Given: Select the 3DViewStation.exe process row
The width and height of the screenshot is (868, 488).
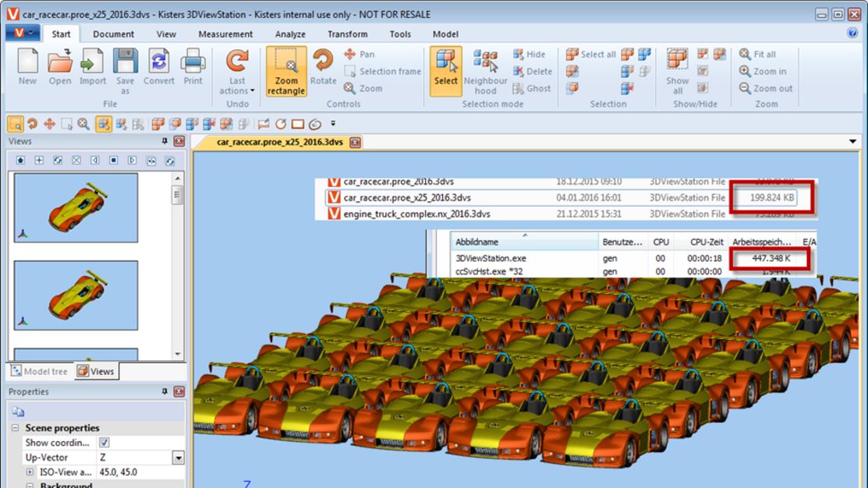Looking at the screenshot, I should click(633, 258).
